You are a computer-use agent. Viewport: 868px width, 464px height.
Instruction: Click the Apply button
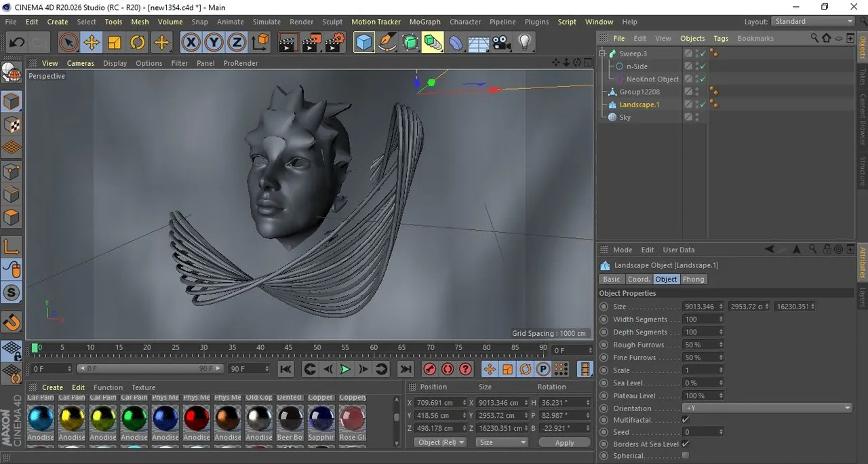pyautogui.click(x=564, y=442)
